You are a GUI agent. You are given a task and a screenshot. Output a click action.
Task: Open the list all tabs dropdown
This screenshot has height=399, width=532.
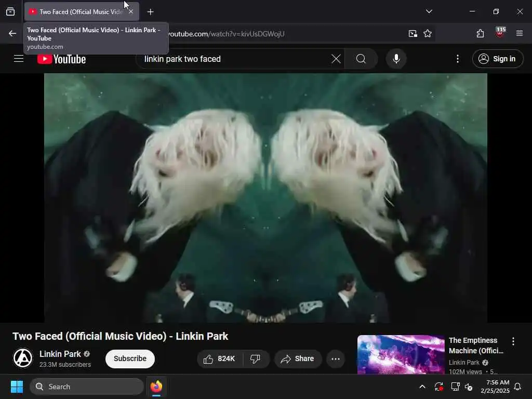pos(429,11)
